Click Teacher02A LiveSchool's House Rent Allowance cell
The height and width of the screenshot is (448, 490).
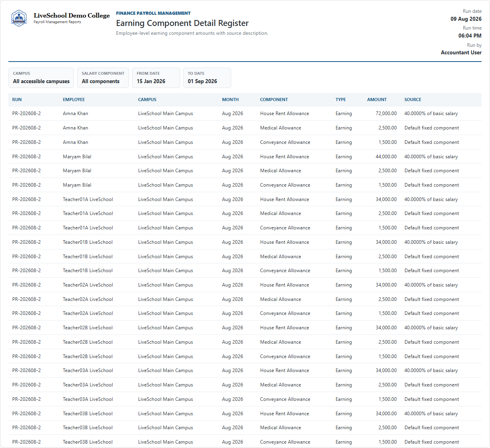[x=285, y=285]
